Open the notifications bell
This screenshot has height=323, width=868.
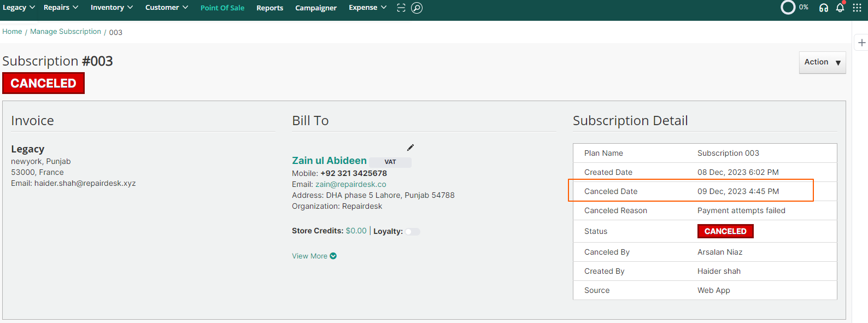(x=840, y=8)
